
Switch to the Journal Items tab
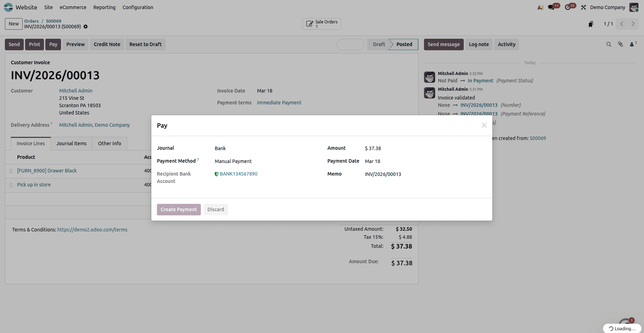71,143
